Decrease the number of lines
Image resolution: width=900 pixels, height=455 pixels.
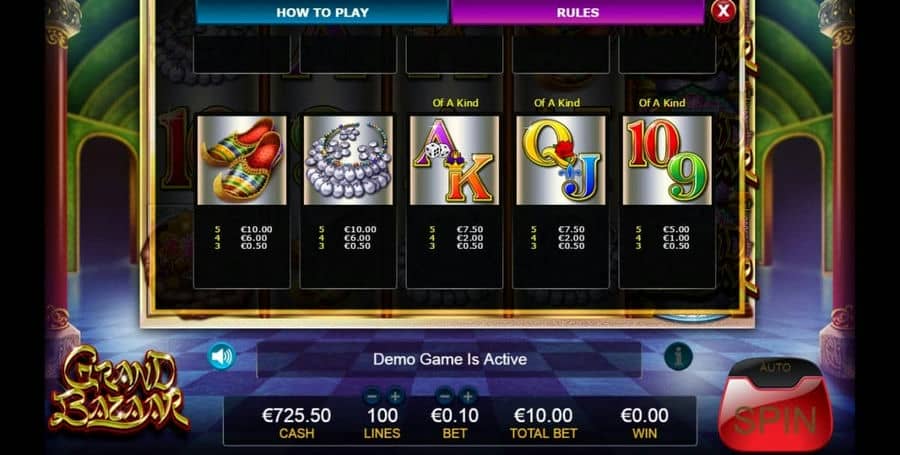pos(372,396)
